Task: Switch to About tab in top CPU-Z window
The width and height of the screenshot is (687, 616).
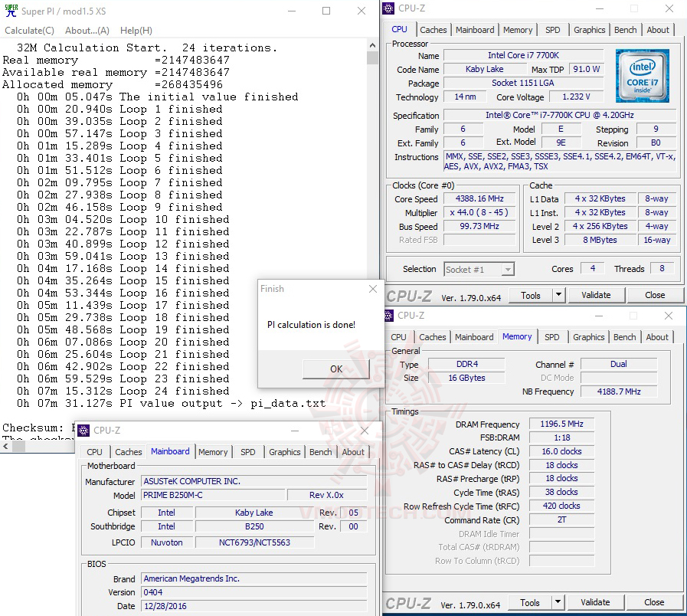Action: pyautogui.click(x=658, y=30)
